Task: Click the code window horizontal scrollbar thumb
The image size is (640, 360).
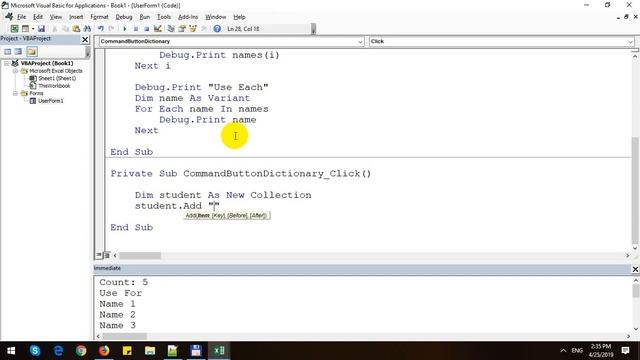Action: click(x=140, y=256)
